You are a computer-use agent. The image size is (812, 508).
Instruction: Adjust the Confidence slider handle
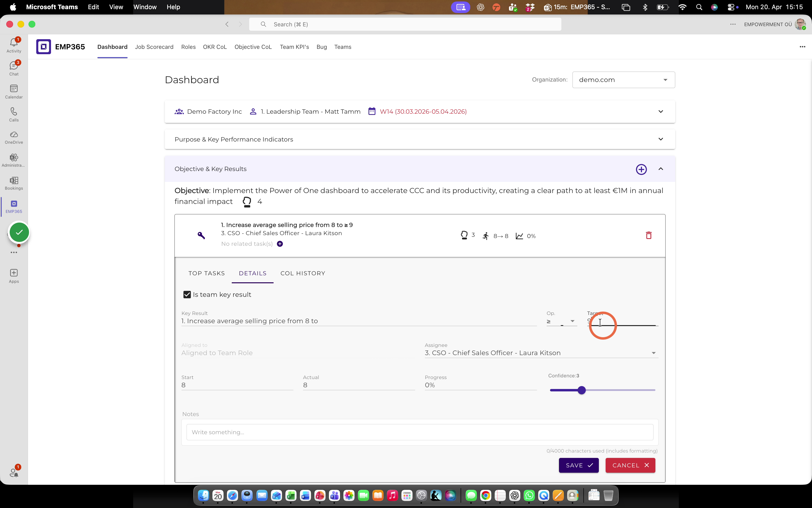click(x=582, y=390)
